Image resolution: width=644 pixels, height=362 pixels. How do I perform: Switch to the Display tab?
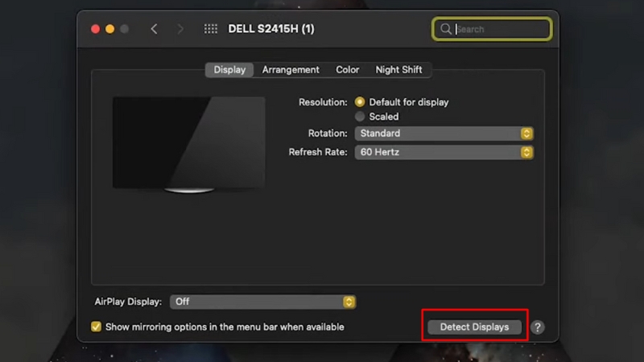click(229, 70)
